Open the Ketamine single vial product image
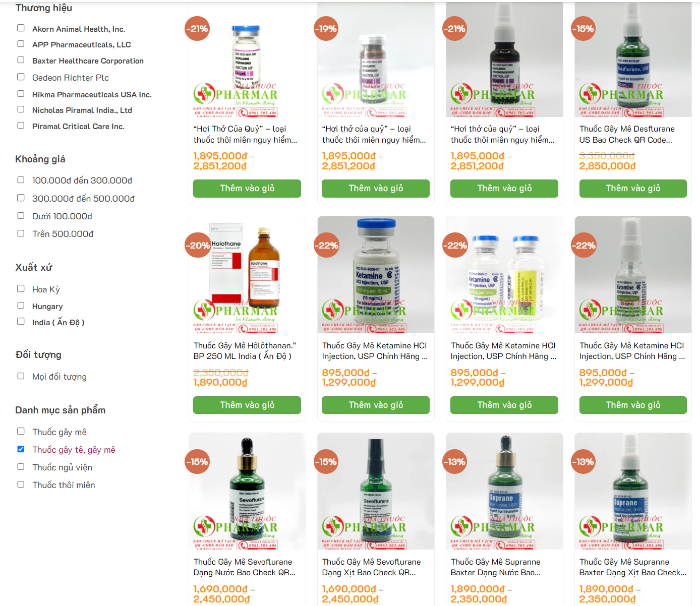Image resolution: width=700 pixels, height=606 pixels. (x=376, y=275)
